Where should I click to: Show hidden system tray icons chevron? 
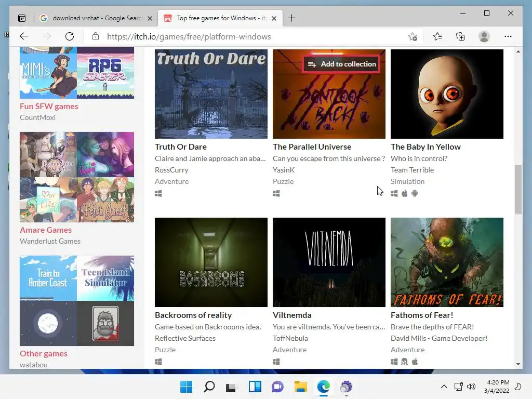pos(444,387)
